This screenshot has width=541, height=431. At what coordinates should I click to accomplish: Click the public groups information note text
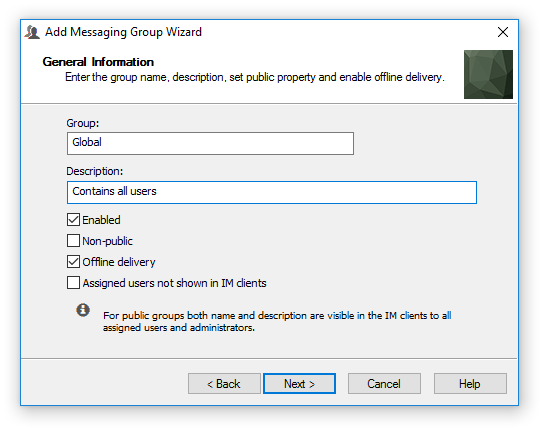pyautogui.click(x=277, y=321)
